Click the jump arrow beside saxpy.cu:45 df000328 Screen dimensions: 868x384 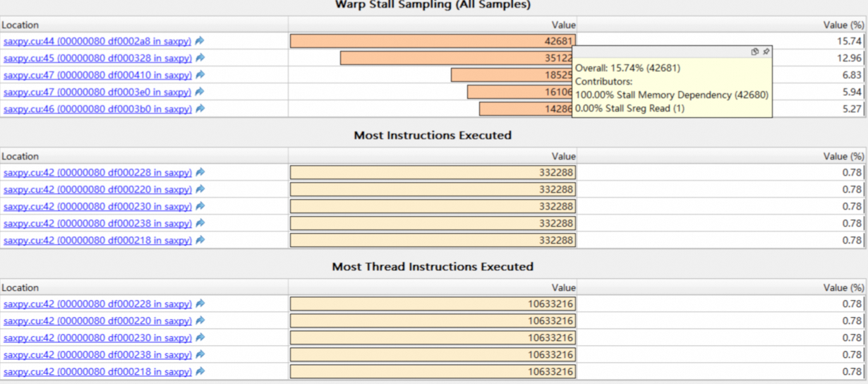[x=200, y=58]
